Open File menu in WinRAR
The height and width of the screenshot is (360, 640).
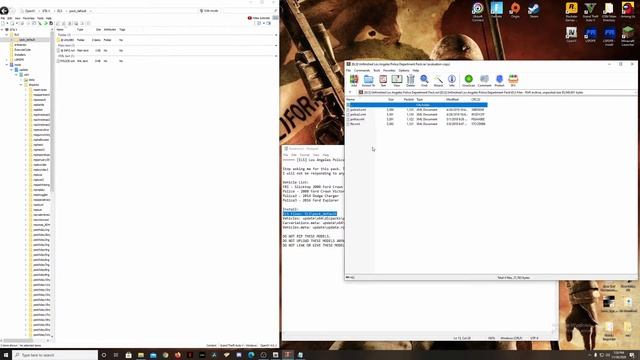pos(349,71)
